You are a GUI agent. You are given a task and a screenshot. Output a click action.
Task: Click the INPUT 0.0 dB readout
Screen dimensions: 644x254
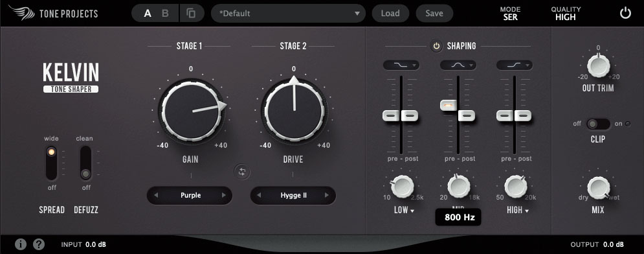83,244
